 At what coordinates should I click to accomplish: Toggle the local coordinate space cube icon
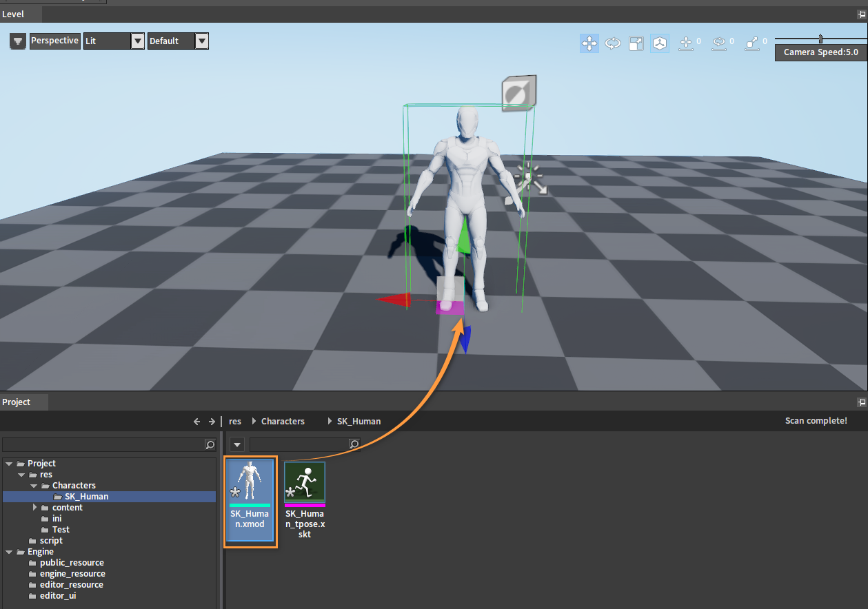point(660,43)
